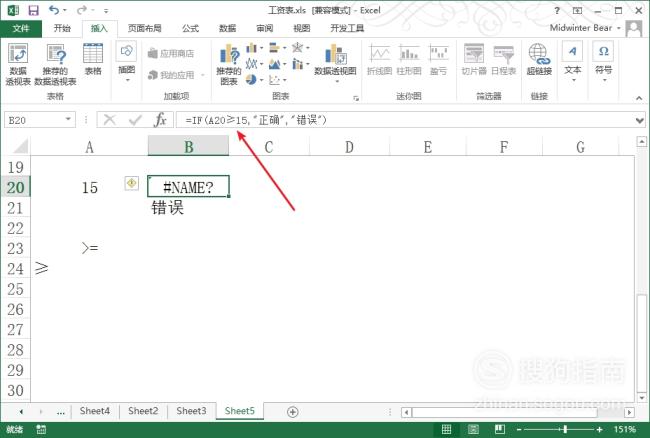The height and width of the screenshot is (438, 650).
Task: Insert a column chart icon
Action: click(x=252, y=48)
